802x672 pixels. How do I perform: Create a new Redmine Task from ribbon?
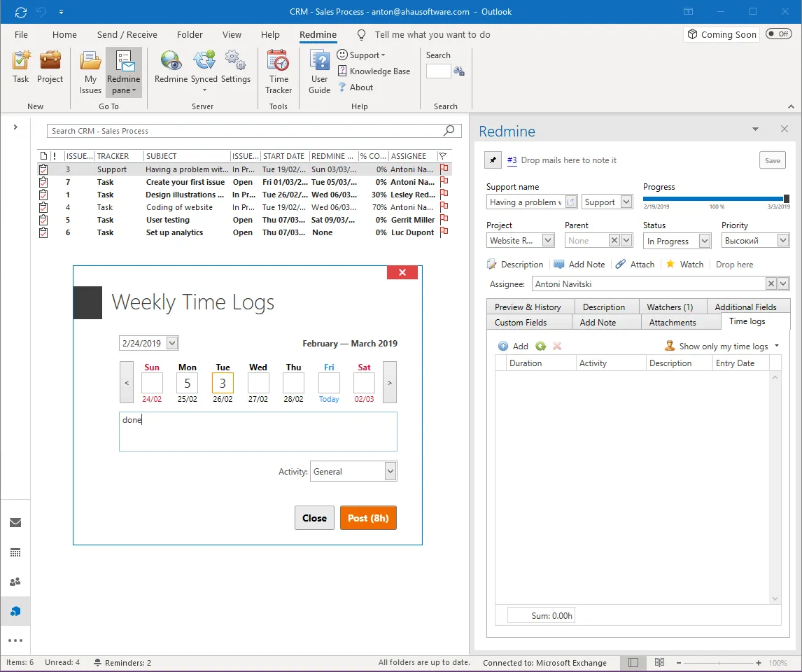pos(20,66)
